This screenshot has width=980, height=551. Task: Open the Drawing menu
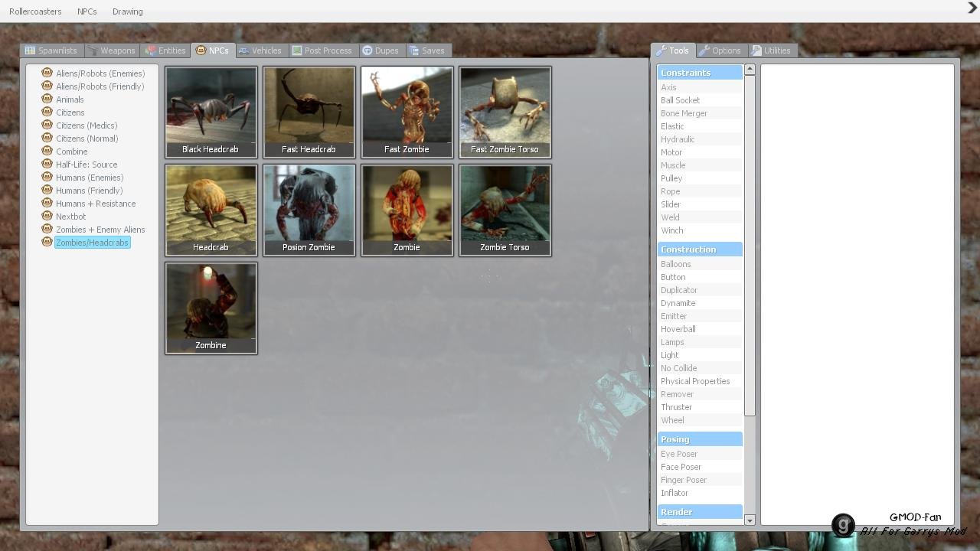click(x=128, y=11)
